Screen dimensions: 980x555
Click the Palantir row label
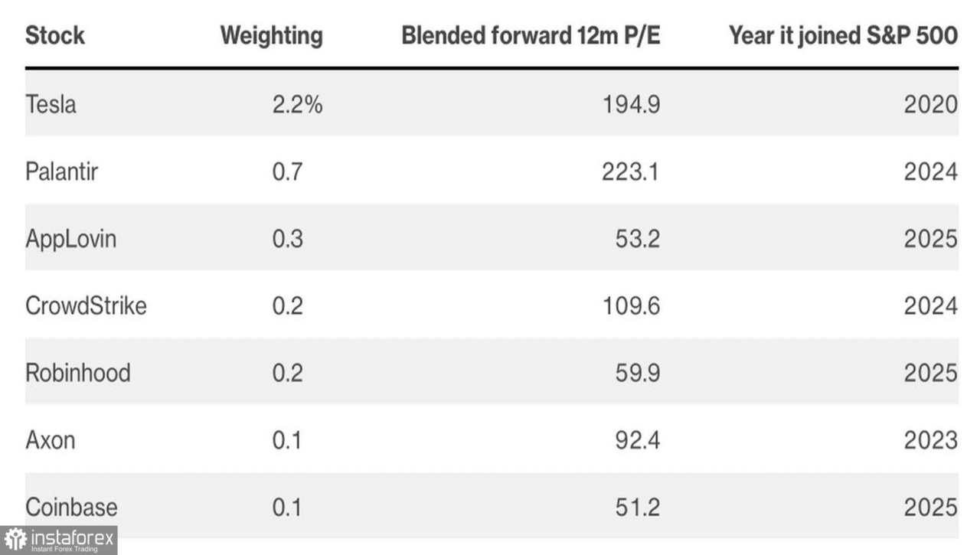click(62, 171)
